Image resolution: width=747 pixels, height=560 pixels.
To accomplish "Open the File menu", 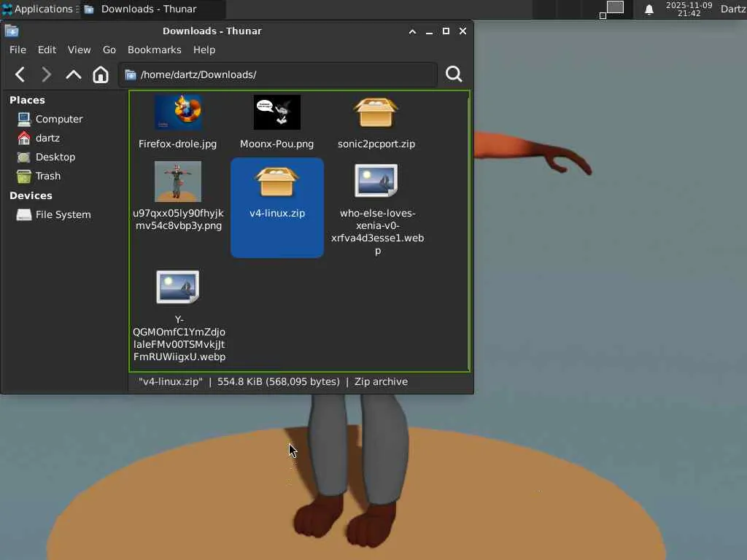I will [18, 50].
